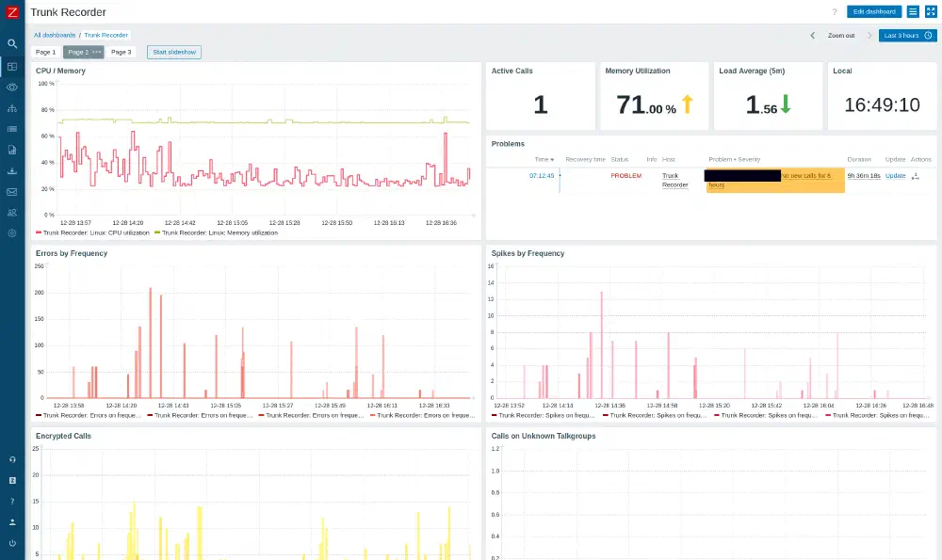Open the Administration gear icon in the sidebar
This screenshot has height=560, width=942.
click(12, 233)
